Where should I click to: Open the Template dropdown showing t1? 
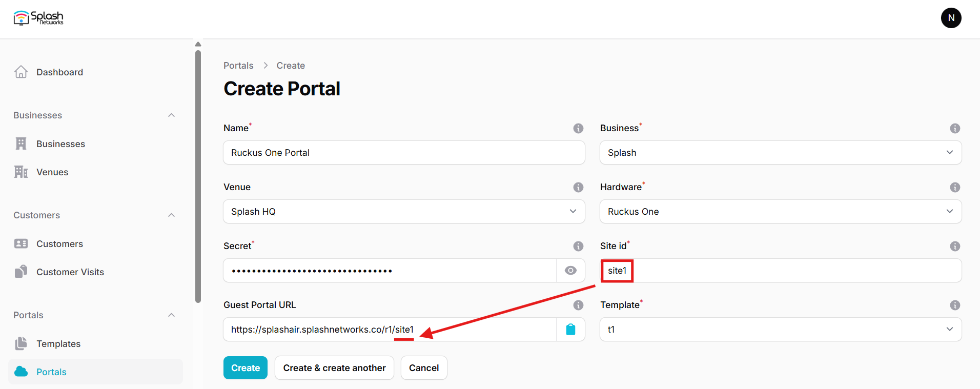pyautogui.click(x=781, y=329)
